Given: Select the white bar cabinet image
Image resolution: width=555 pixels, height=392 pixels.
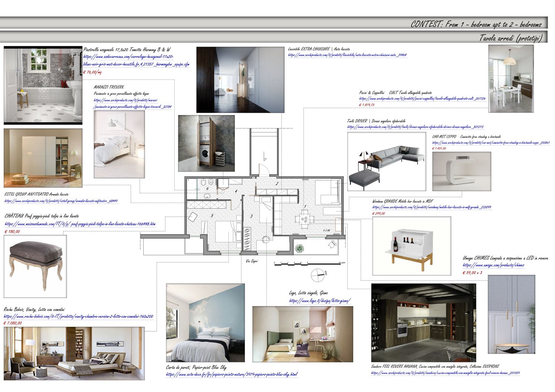Looking at the screenshot, I should [x=411, y=246].
